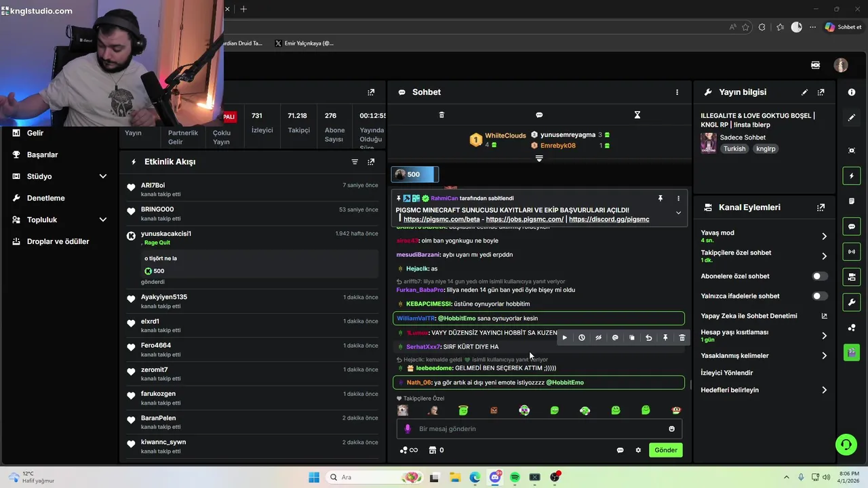
Task: Click the info icon in right sidebar
Action: 852,92
